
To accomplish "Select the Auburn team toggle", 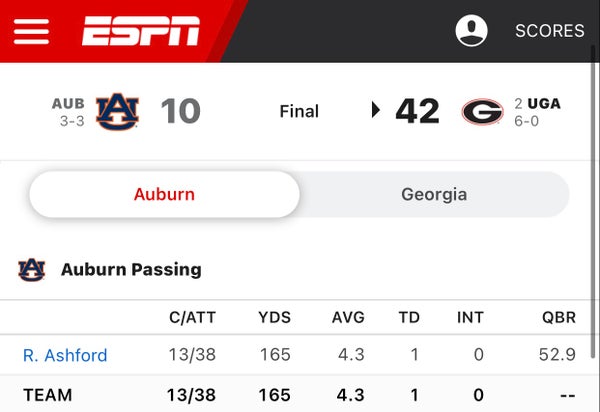I will 165,194.
